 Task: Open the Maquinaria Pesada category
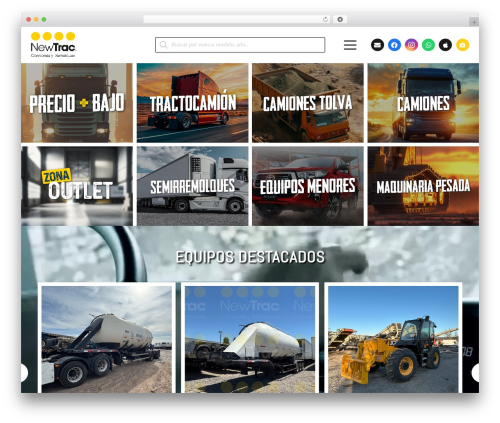(423, 186)
